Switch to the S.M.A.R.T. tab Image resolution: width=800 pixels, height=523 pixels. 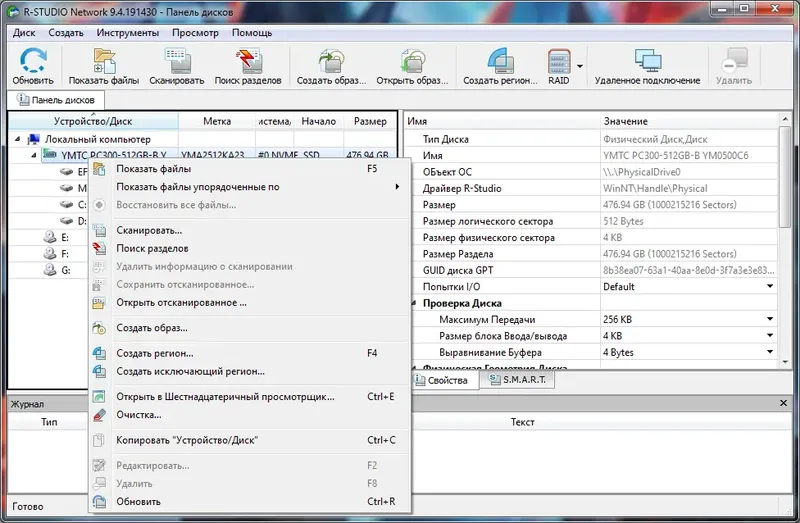518,380
